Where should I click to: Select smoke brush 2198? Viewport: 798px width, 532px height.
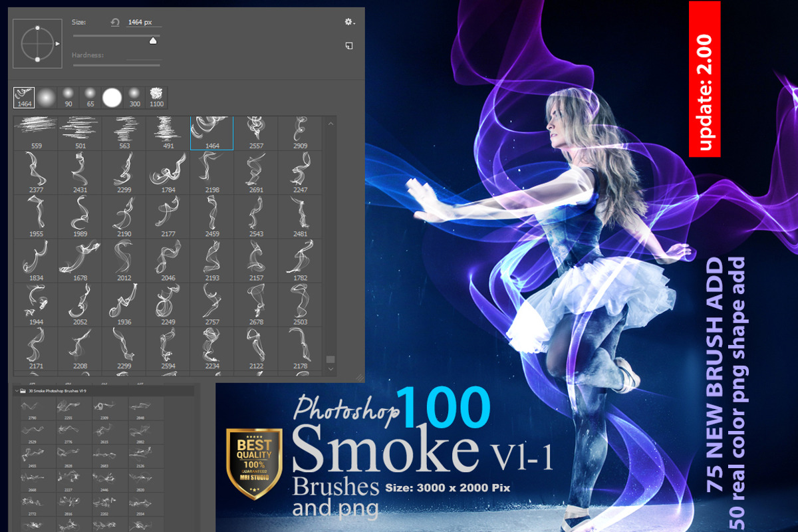tap(212, 172)
